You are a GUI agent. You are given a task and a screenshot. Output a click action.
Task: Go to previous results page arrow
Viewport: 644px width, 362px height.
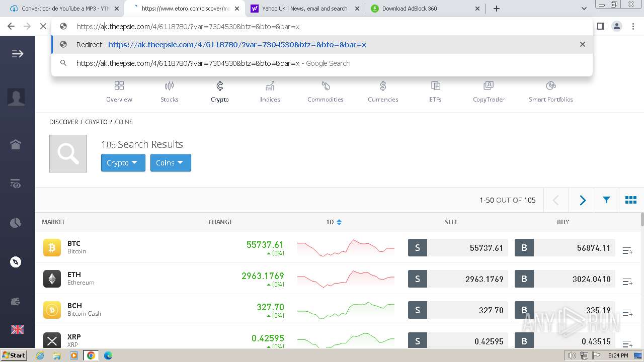[556, 200]
